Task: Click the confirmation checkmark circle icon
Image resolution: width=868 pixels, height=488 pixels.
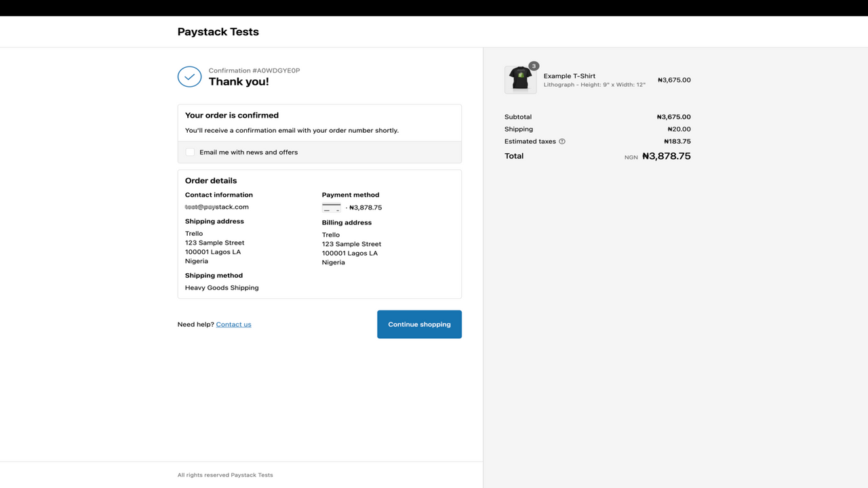Action: coord(190,77)
